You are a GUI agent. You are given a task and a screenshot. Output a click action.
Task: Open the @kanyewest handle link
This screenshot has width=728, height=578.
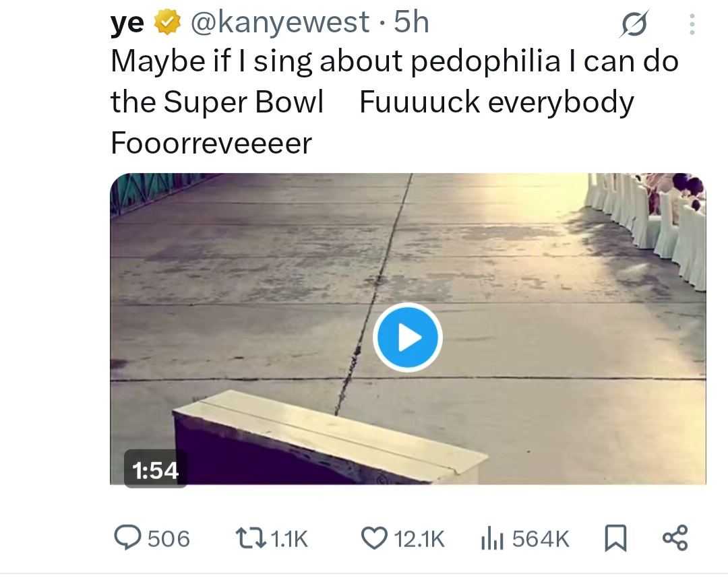pos(280,23)
